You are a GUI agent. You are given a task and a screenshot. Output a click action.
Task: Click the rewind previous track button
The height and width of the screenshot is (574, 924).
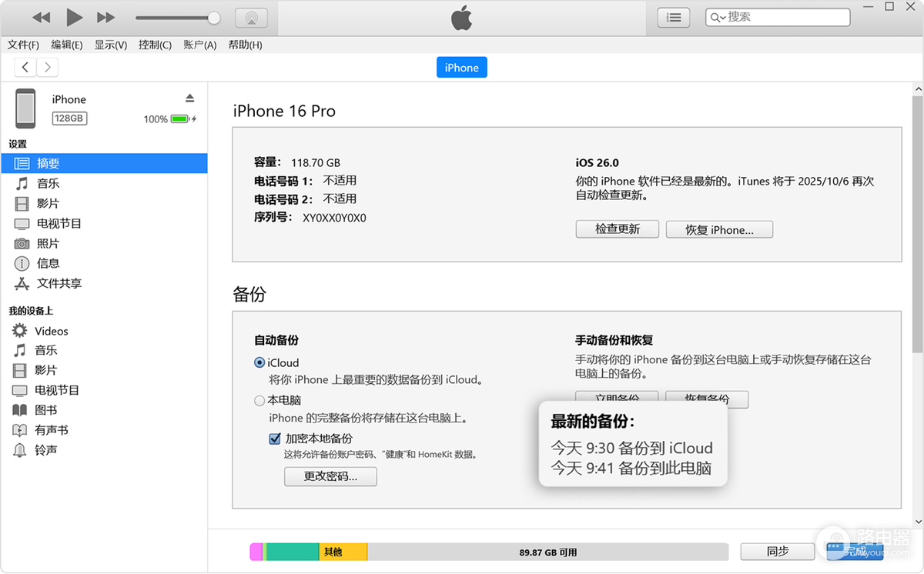click(x=42, y=17)
